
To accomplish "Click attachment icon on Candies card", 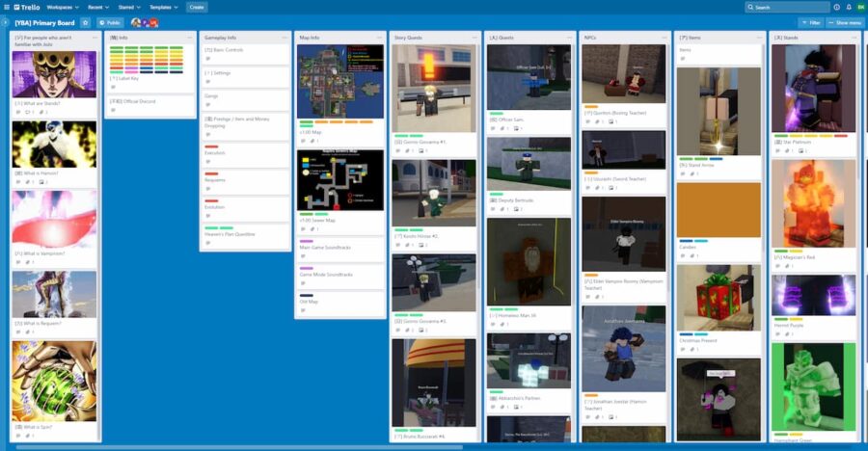I will tap(693, 256).
